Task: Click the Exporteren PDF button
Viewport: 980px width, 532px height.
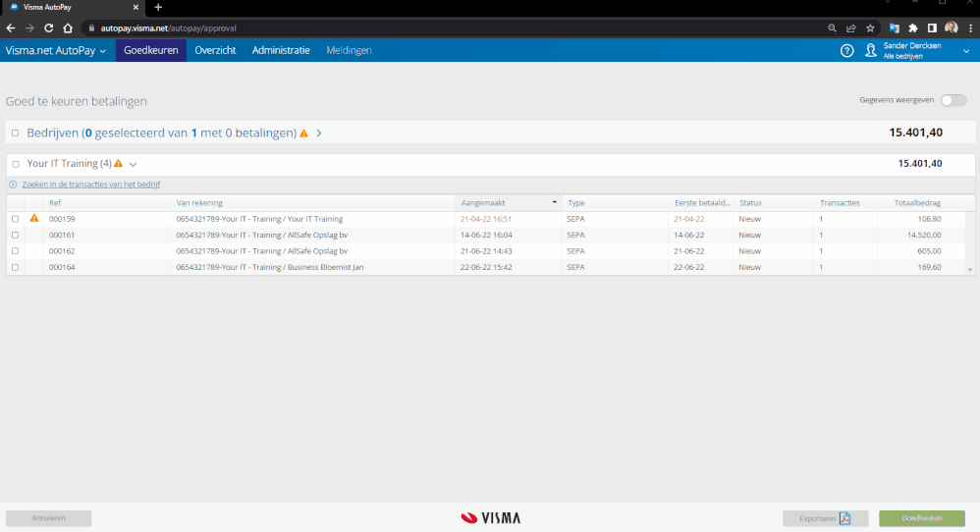Action: tap(825, 518)
